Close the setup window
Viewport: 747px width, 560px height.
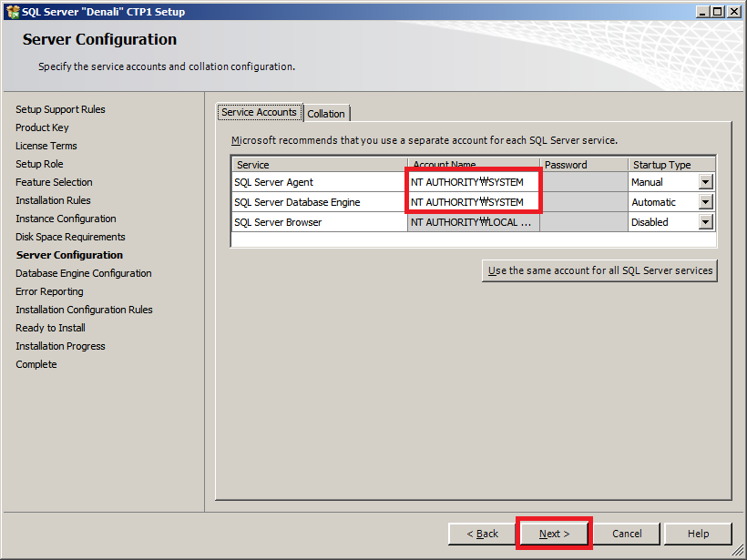[734, 12]
